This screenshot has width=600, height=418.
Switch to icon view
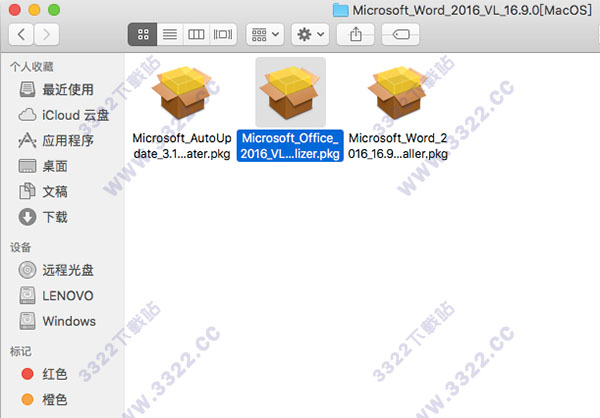click(x=143, y=34)
